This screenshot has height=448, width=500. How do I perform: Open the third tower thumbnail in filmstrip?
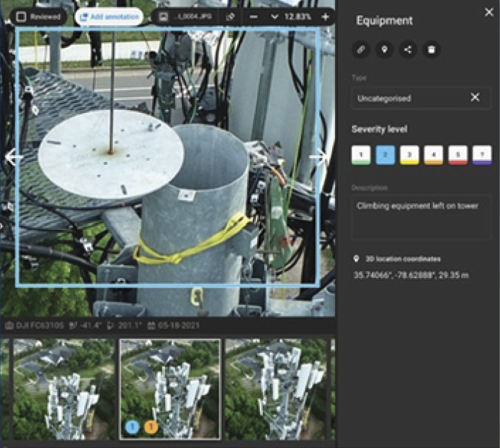coord(276,389)
